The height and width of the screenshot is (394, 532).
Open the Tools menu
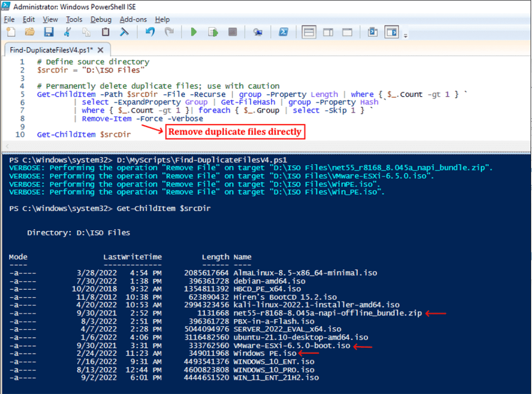point(74,19)
